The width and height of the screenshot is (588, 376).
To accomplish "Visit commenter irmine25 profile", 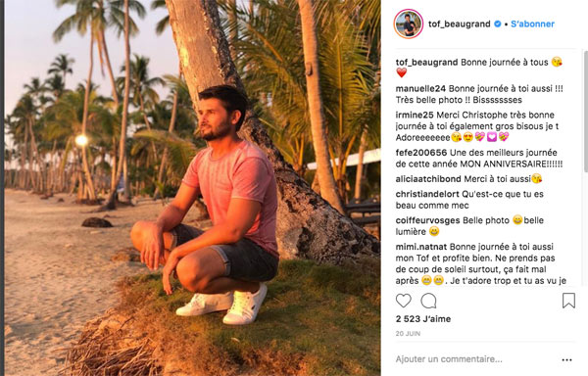I will tap(415, 115).
